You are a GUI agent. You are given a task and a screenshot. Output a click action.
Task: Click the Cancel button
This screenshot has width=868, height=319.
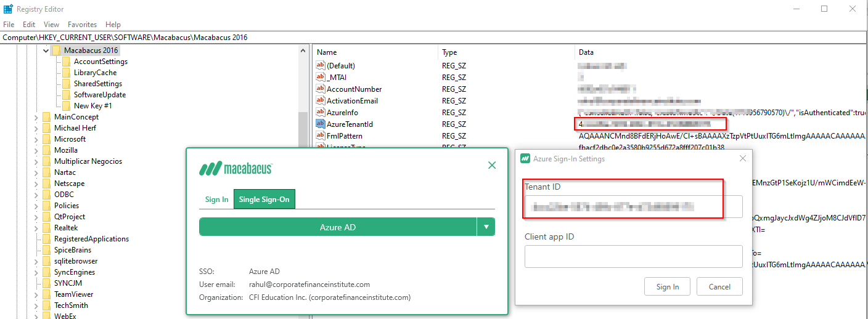coord(719,287)
